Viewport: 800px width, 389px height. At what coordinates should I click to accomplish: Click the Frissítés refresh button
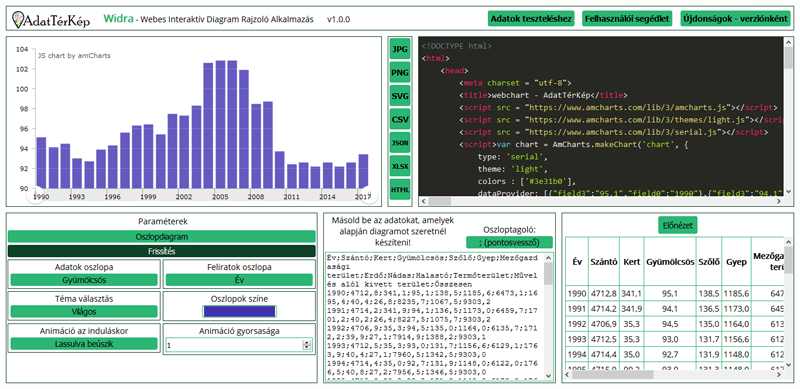coord(162,251)
